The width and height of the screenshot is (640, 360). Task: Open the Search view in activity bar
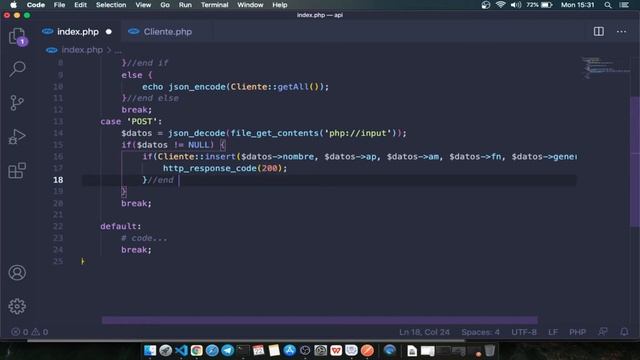click(17, 69)
